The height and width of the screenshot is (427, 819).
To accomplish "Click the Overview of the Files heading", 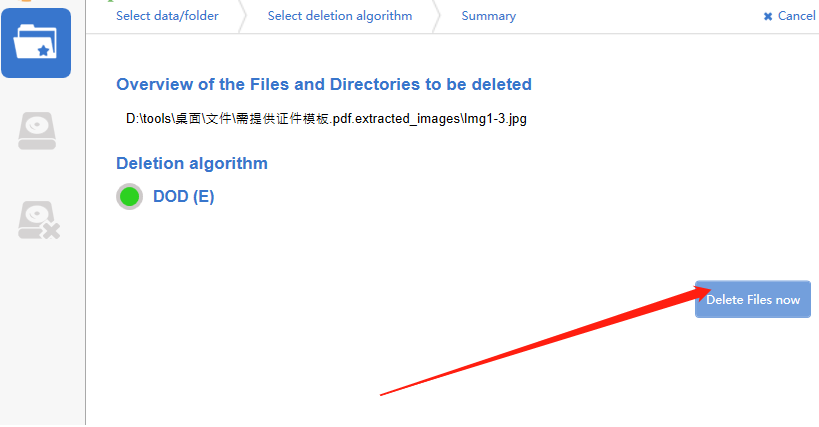I will tap(324, 85).
